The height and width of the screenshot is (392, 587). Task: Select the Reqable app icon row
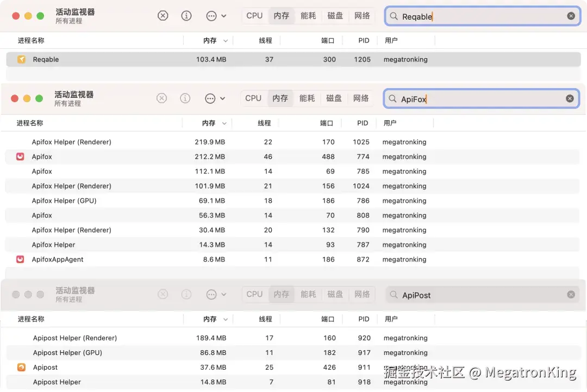tap(21, 59)
